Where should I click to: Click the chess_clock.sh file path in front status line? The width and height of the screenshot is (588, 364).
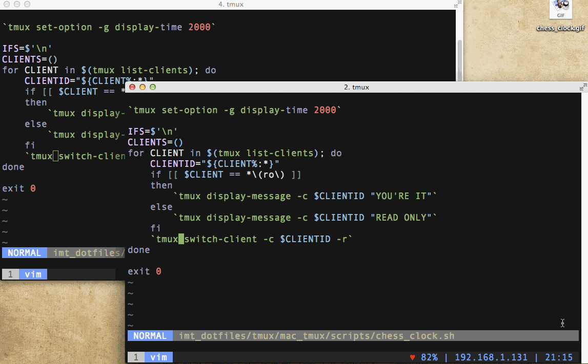click(x=316, y=335)
